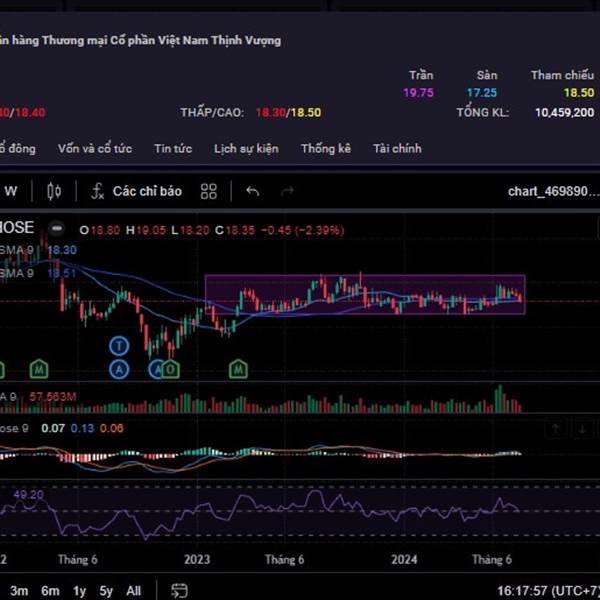The width and height of the screenshot is (600, 600).
Task: Click the Các chỉ báo indicators button
Action: tap(147, 191)
